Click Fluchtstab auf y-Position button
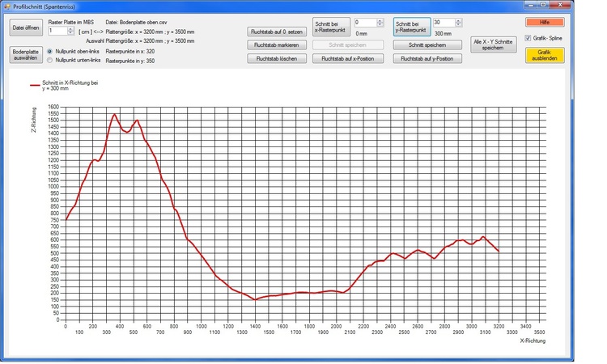 (427, 58)
